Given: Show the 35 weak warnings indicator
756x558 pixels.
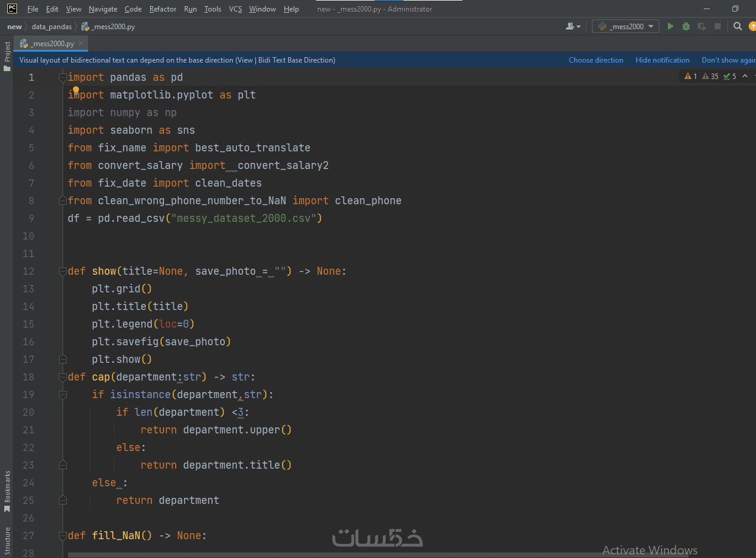Looking at the screenshot, I should tap(710, 77).
